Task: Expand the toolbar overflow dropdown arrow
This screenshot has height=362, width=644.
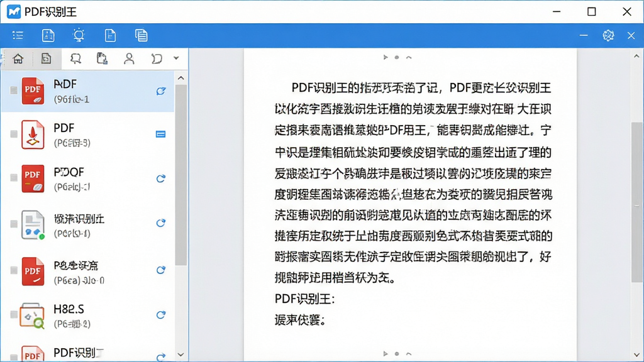Action: point(176,58)
